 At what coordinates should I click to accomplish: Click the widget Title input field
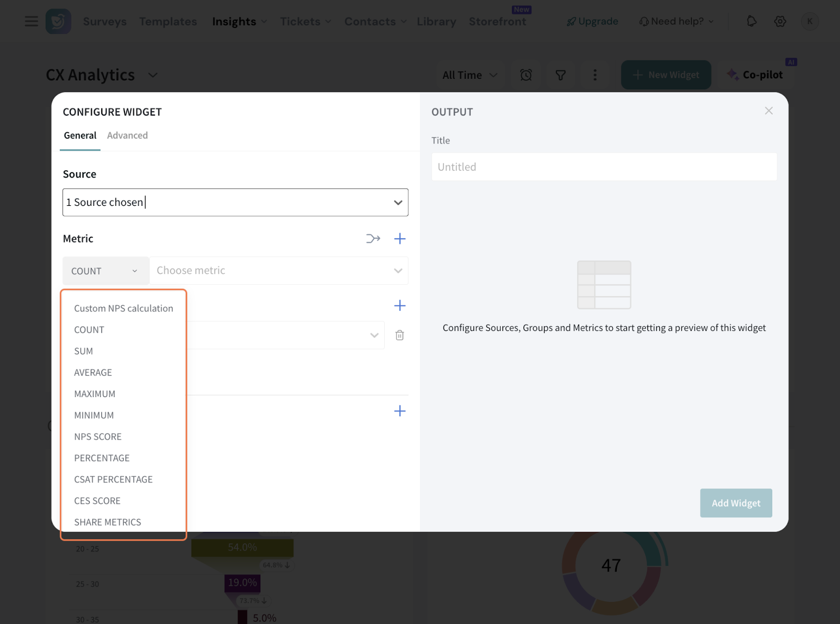click(x=604, y=167)
